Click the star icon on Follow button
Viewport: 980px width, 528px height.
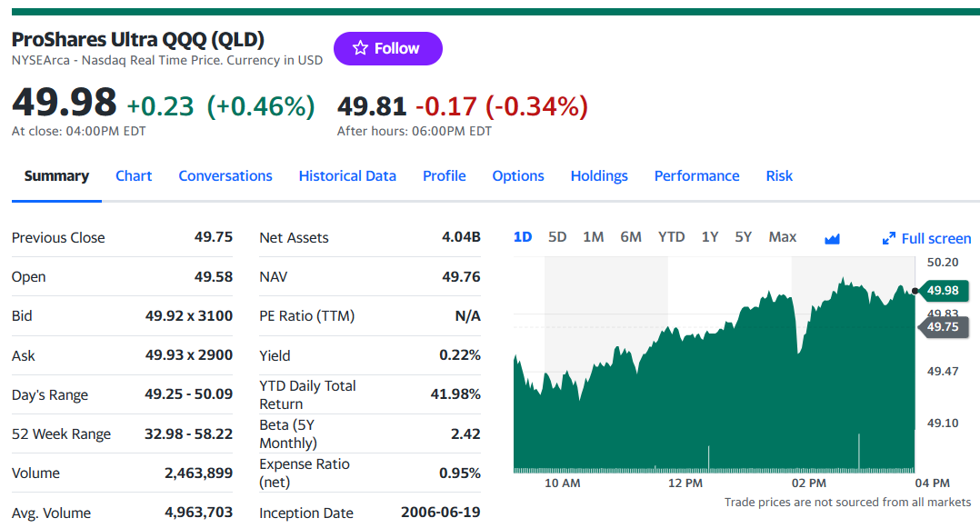click(360, 48)
